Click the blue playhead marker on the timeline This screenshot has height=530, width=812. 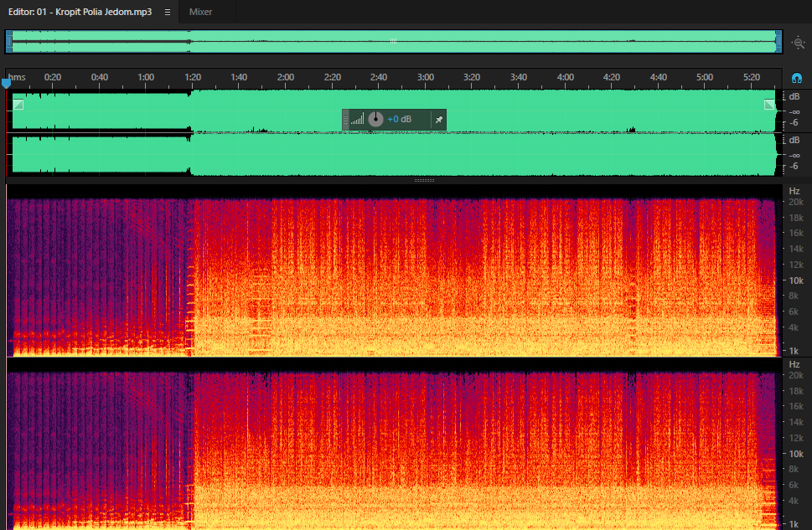[6, 83]
